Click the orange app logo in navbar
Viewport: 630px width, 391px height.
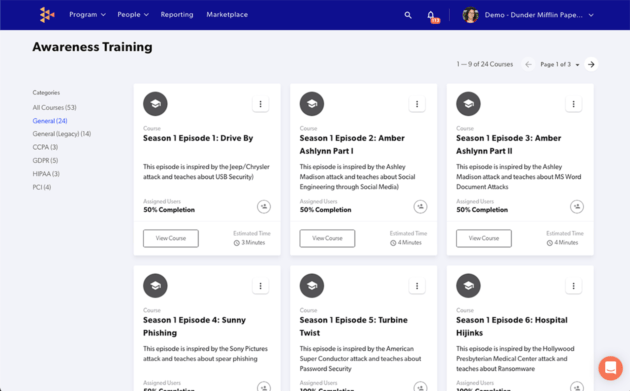(47, 15)
